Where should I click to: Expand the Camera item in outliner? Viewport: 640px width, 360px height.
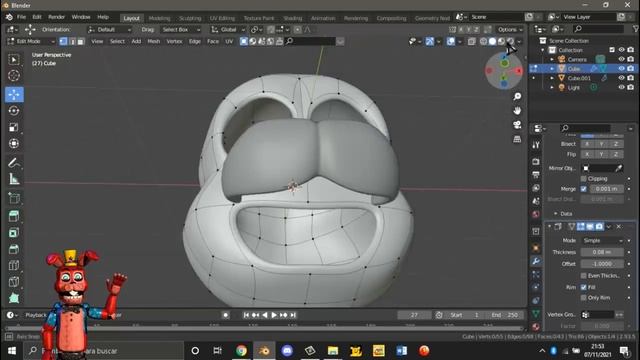coord(552,60)
